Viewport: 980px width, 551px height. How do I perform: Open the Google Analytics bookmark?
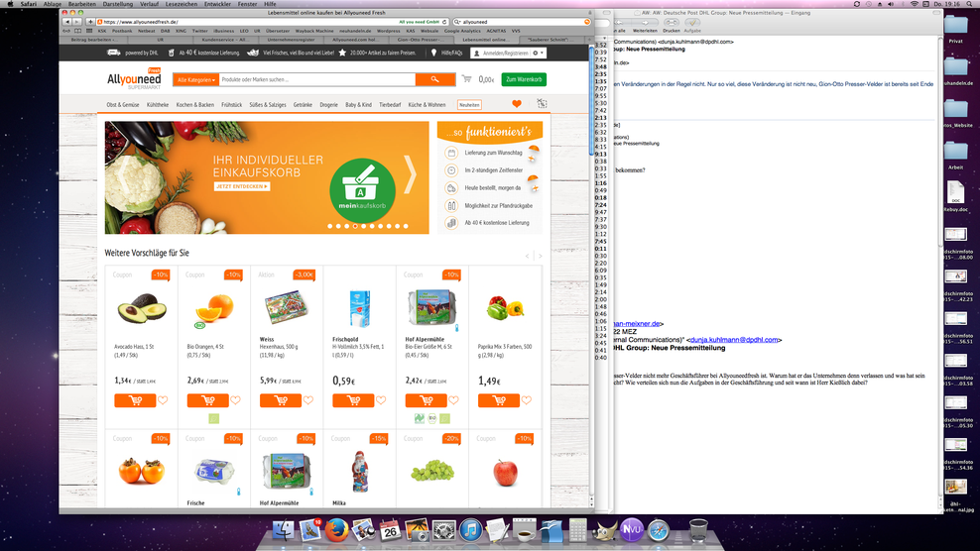(462, 31)
